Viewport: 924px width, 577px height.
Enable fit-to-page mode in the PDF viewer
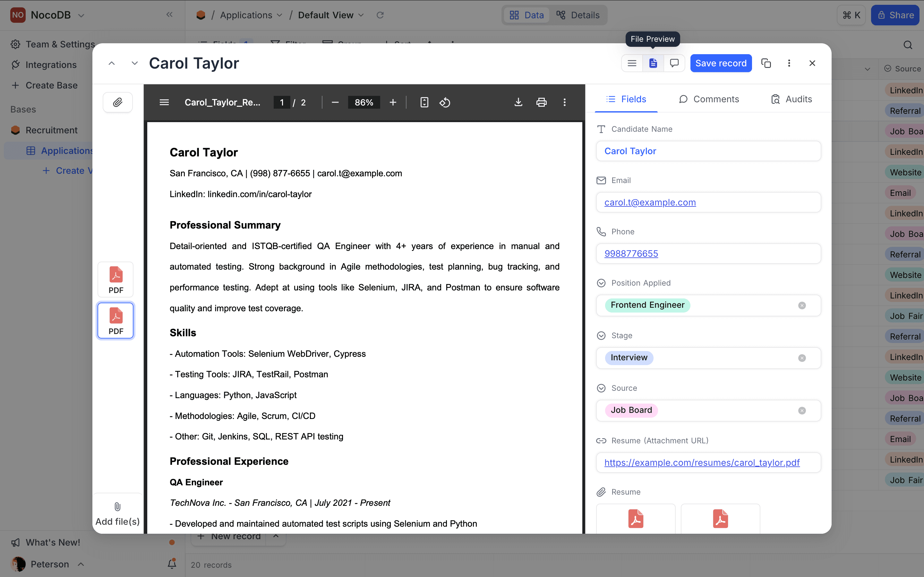click(x=424, y=102)
